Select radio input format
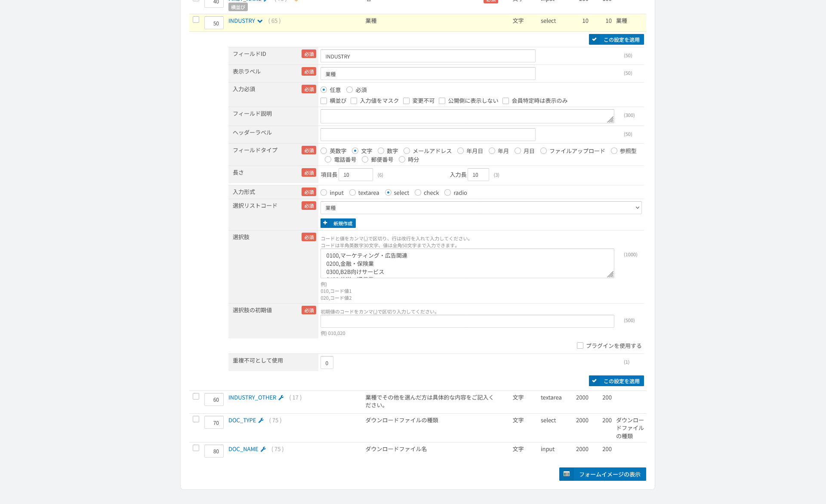This screenshot has height=504, width=826. click(448, 193)
